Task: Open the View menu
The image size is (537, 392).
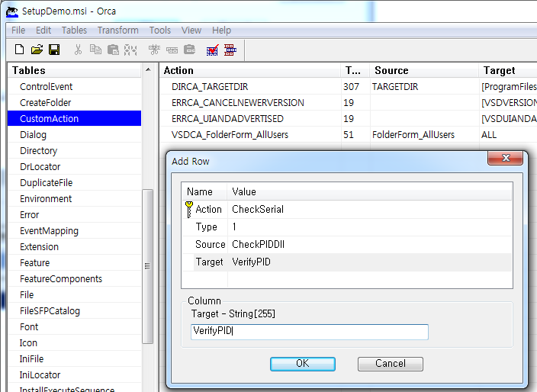Action: tap(191, 31)
